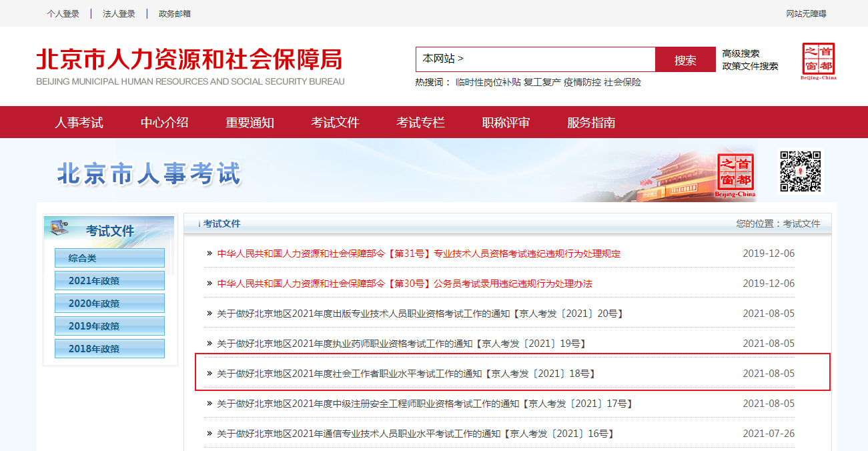Viewport: 868px width, 451px height.
Task: Go to 服务指南 nav menu
Action: point(592,123)
